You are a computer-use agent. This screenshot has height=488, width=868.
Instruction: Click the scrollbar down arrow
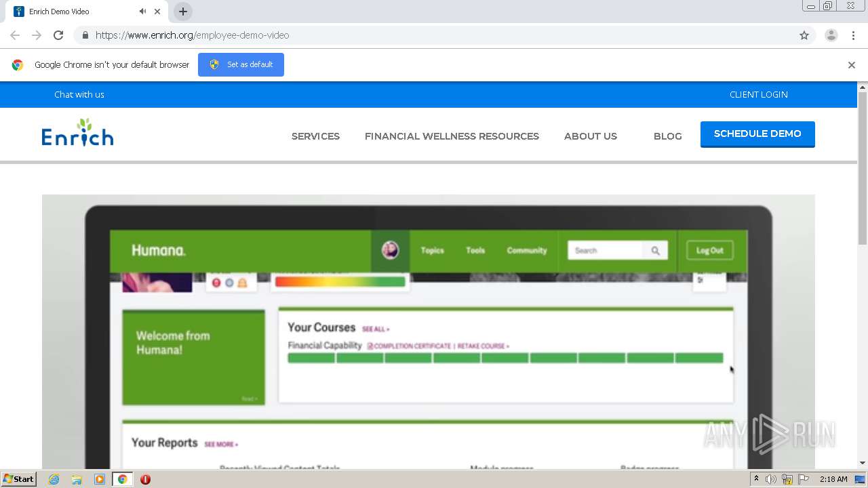(863, 463)
